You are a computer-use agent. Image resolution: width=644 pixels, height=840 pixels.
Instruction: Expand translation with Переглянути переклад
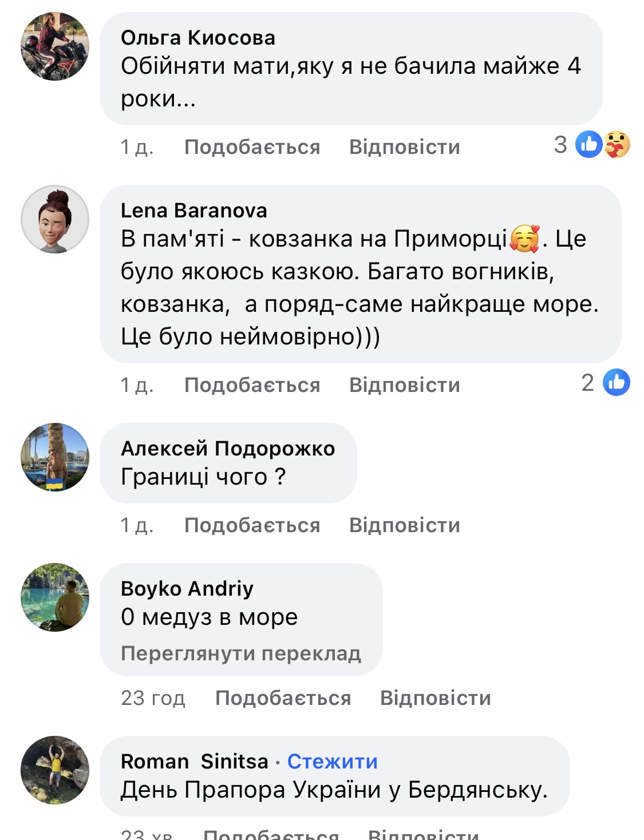tap(241, 653)
